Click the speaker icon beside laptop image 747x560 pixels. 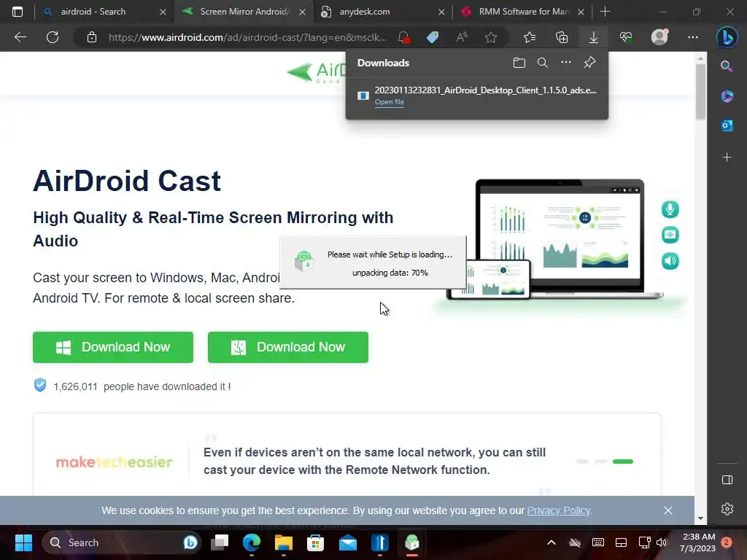click(x=670, y=261)
